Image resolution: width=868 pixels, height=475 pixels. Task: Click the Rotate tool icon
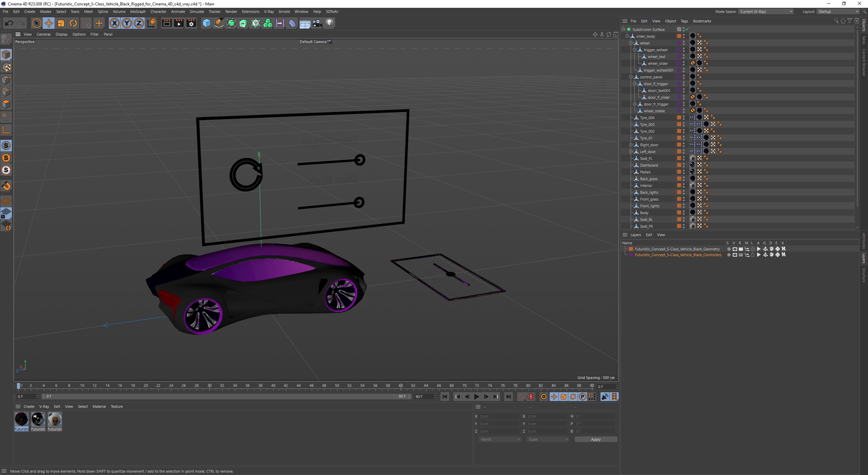(x=73, y=23)
